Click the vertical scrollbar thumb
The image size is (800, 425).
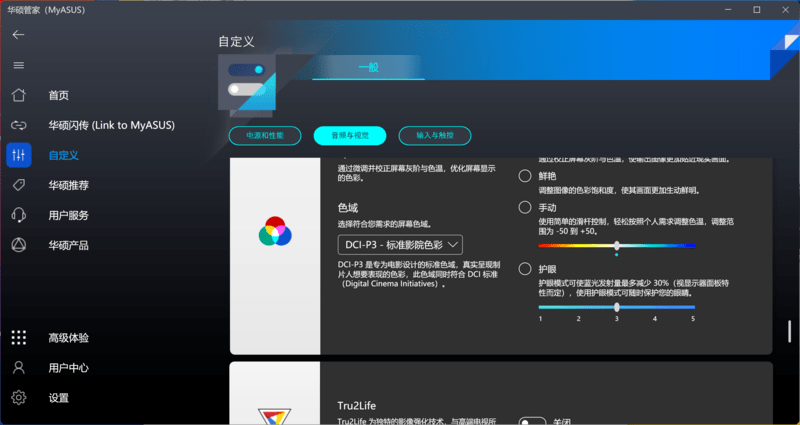pyautogui.click(x=790, y=331)
